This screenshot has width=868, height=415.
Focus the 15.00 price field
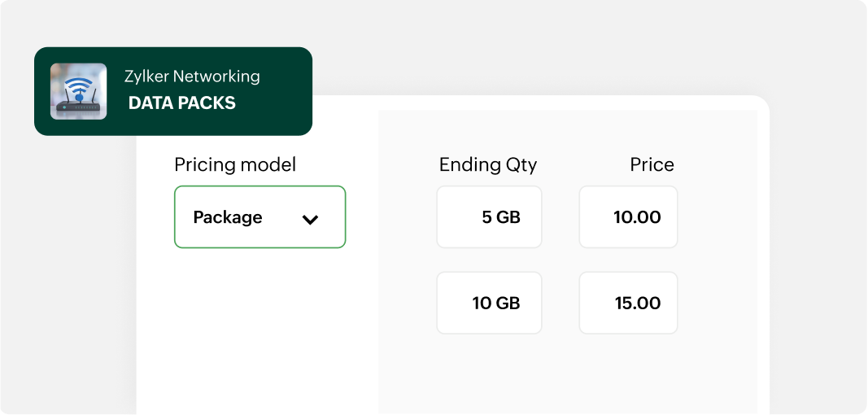[628, 303]
